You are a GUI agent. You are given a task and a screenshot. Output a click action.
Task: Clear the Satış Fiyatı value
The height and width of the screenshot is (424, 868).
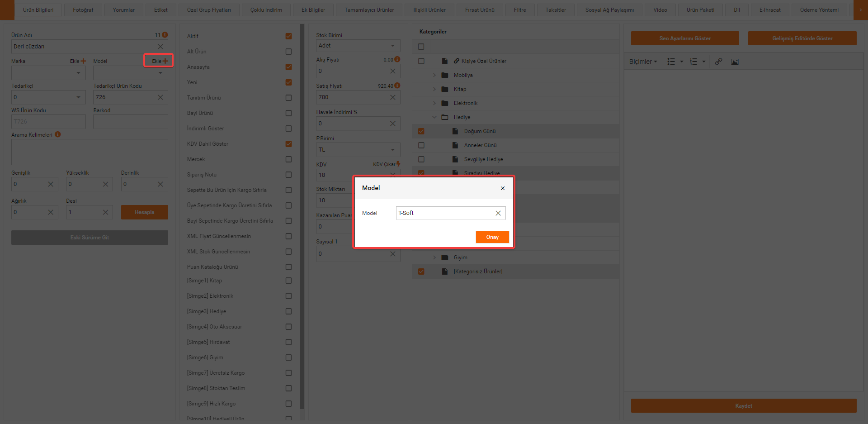click(x=393, y=97)
